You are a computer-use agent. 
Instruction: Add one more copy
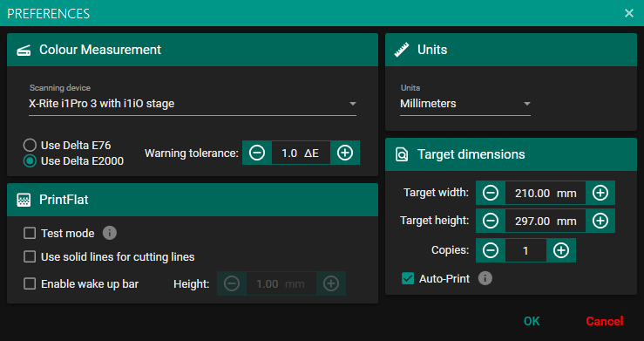click(561, 250)
